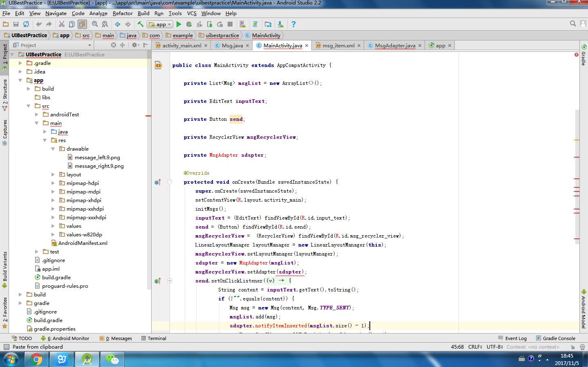
Task: Toggle the Gradle tool window button
Action: pos(584,55)
